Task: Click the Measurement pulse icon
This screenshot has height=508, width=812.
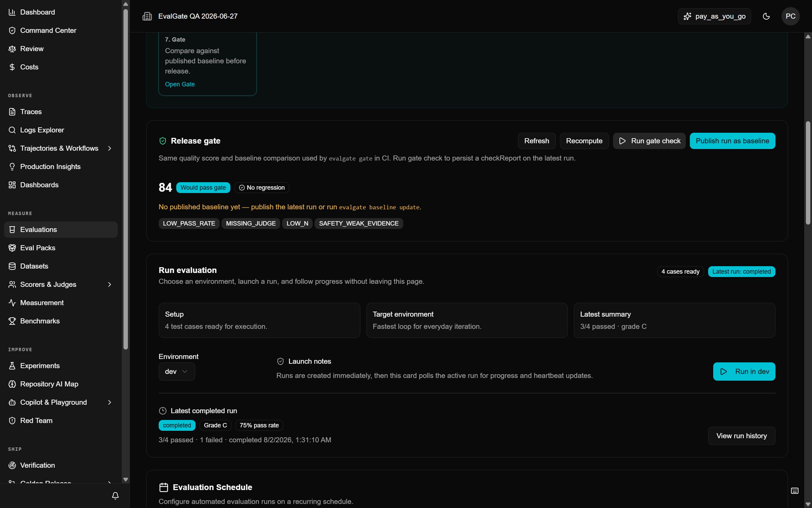Action: (x=12, y=303)
